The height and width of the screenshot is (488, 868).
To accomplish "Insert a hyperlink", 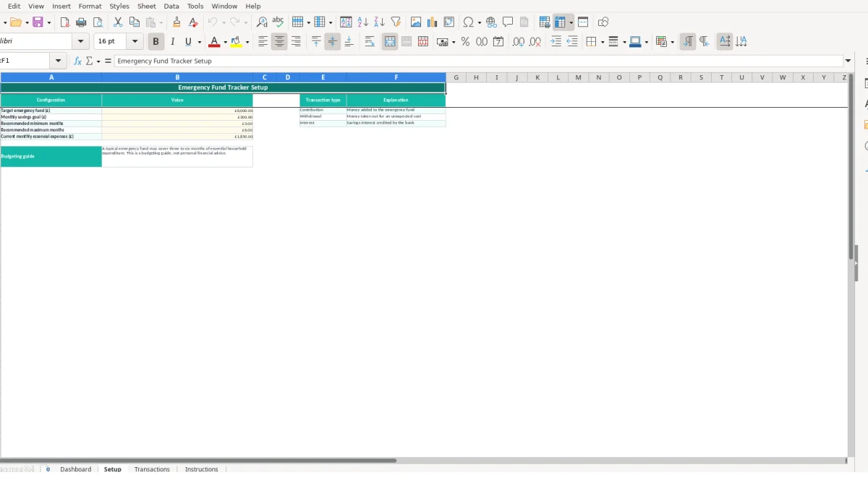I will [491, 22].
